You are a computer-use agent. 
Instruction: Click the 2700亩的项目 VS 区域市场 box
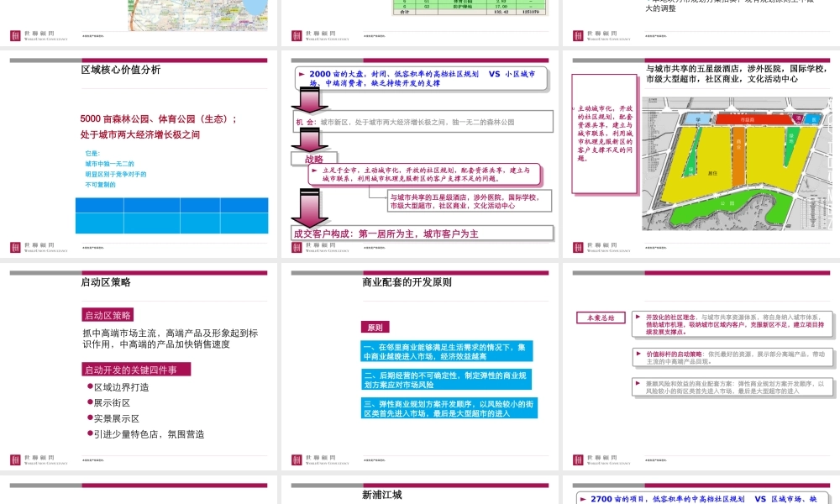[703, 498]
